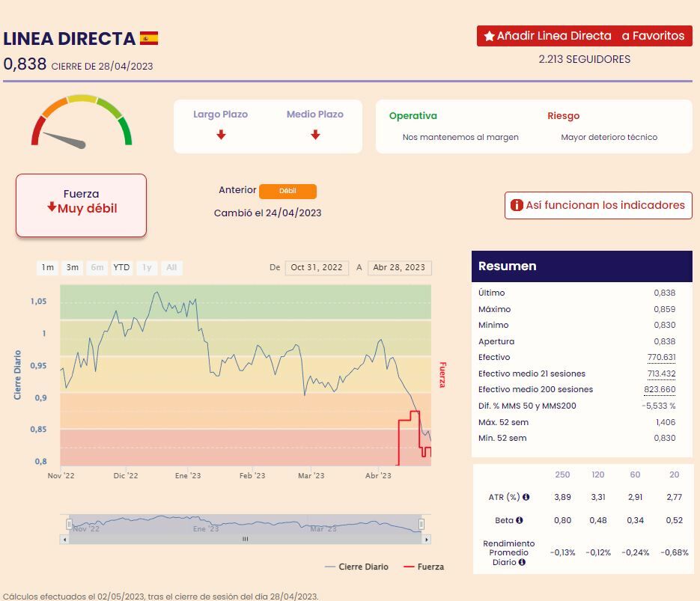Toggle the Cierre Diario legend series

(x=356, y=567)
